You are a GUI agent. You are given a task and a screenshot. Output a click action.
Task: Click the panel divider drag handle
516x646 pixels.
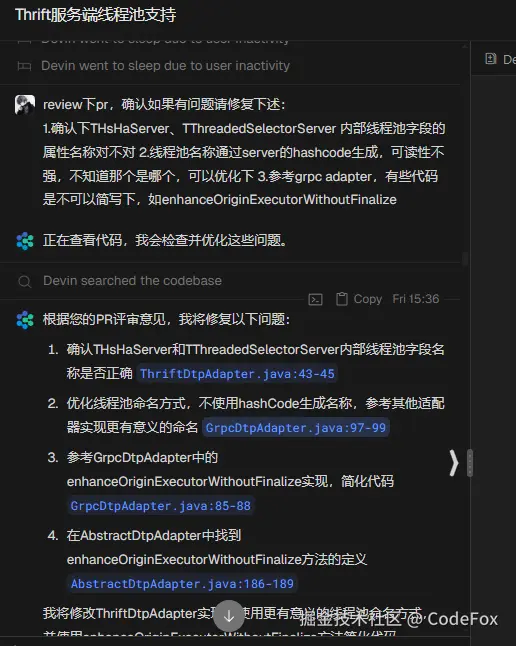click(x=470, y=463)
